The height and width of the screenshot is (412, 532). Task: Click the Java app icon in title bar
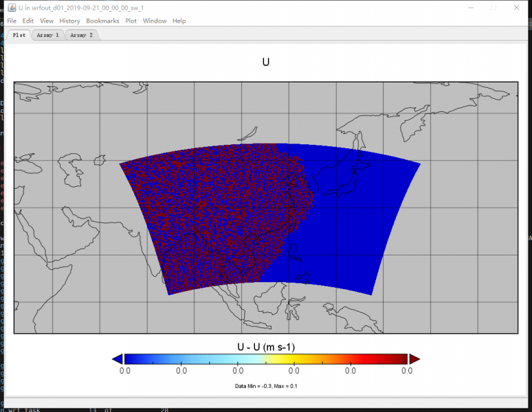(12, 8)
